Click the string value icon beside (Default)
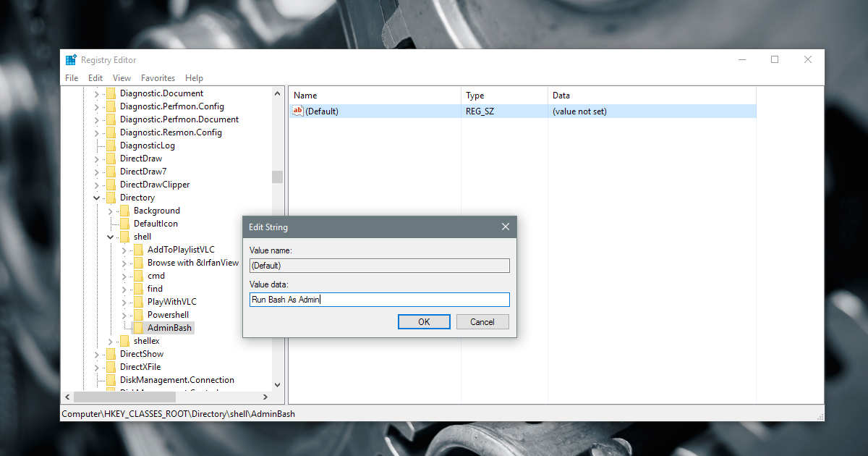 297,111
